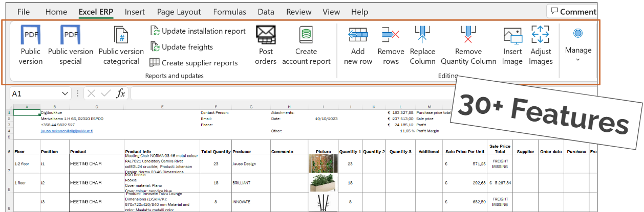This screenshot has height=212, width=644.
Task: Select column G header
Action: [251, 107]
